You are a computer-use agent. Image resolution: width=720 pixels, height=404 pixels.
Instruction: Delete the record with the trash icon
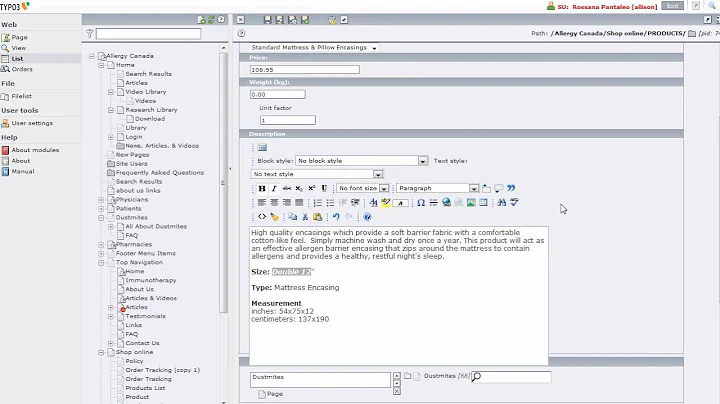332,20
